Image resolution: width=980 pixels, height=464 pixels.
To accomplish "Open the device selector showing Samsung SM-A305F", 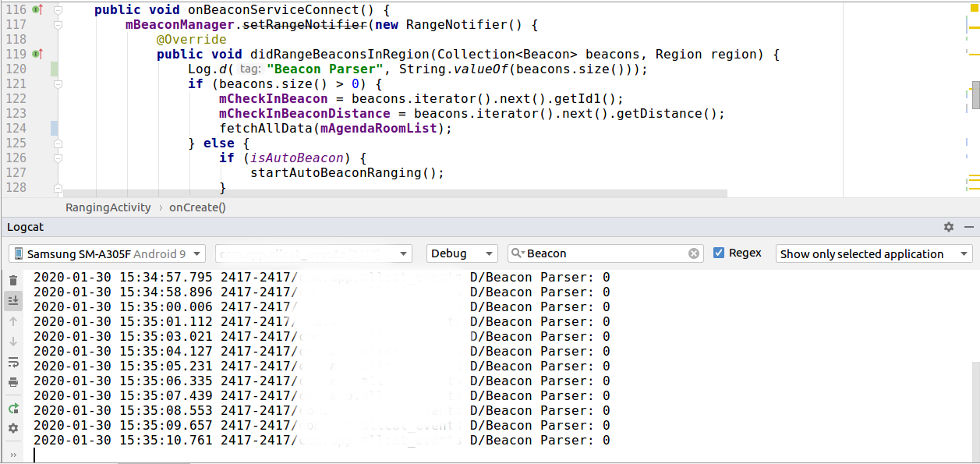I will tap(105, 253).
